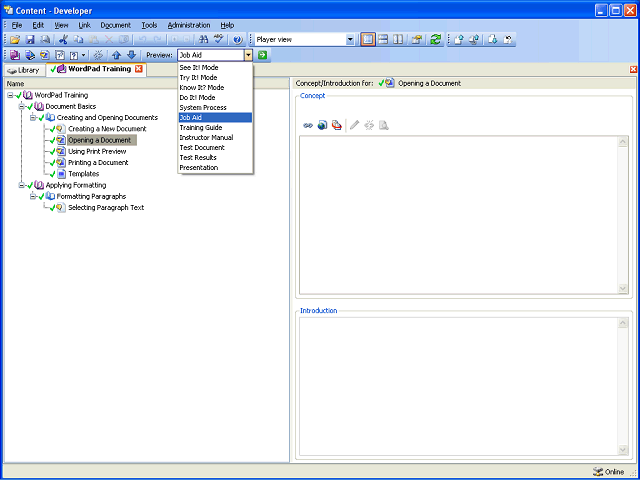The width and height of the screenshot is (640, 480).
Task: Click the Find binoculars icon
Action: pos(203,40)
